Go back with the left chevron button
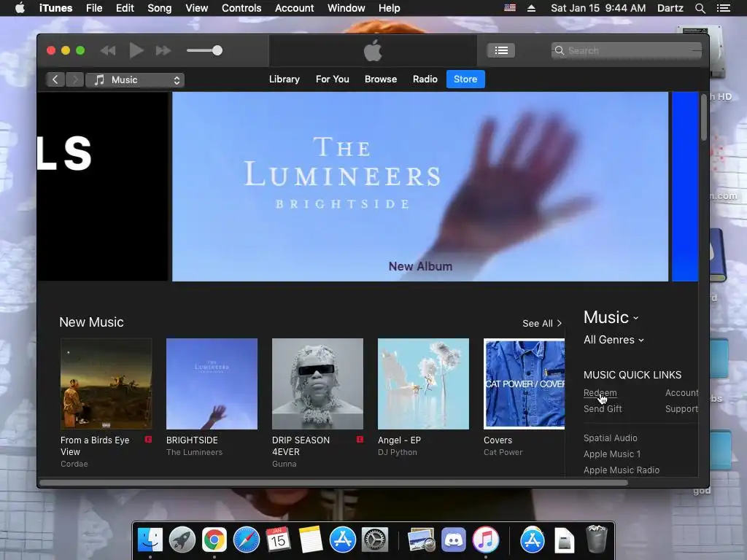 click(55, 79)
